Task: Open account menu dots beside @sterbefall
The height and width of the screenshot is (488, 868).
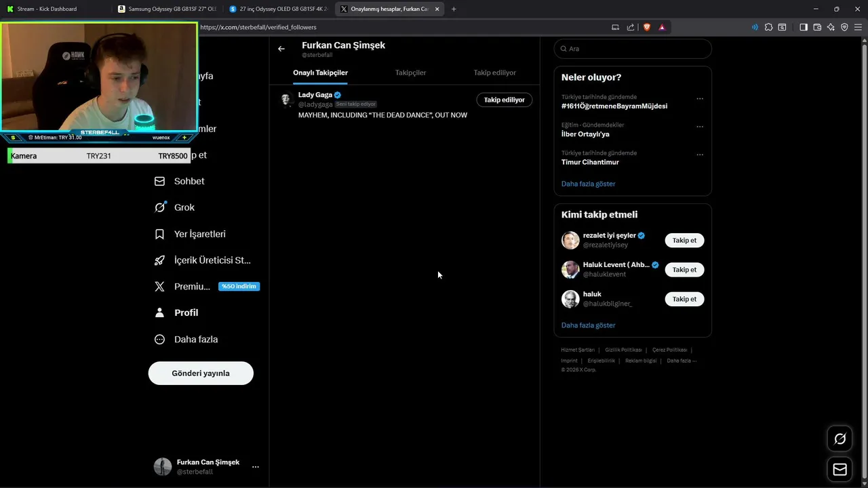Action: point(256,467)
